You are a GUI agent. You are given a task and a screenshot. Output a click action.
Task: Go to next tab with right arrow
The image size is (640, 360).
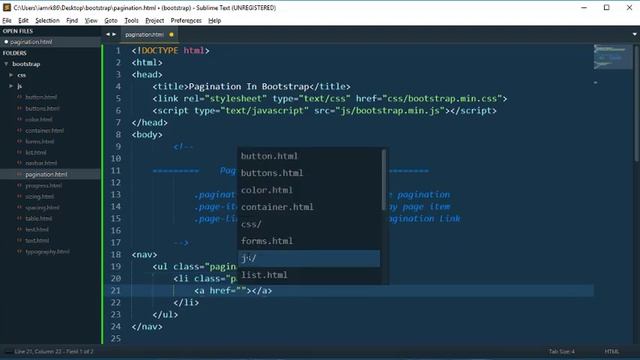(114, 34)
